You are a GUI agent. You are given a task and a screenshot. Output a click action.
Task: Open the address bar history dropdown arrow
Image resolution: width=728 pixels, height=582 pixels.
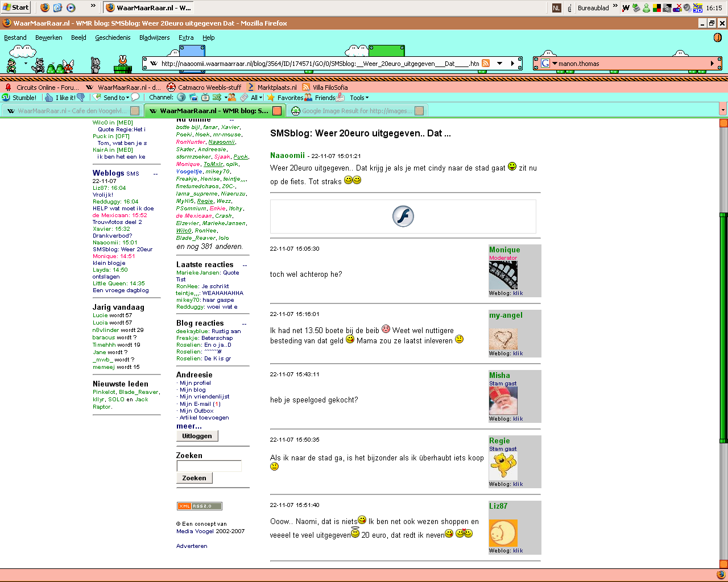(x=499, y=64)
